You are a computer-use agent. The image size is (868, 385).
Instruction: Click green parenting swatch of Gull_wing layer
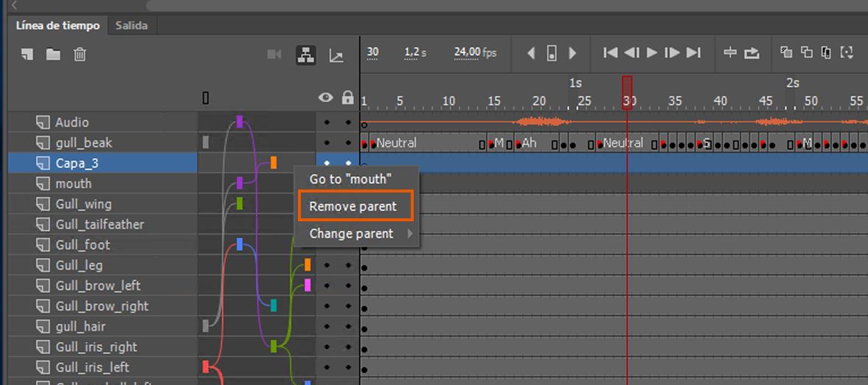coord(240,204)
